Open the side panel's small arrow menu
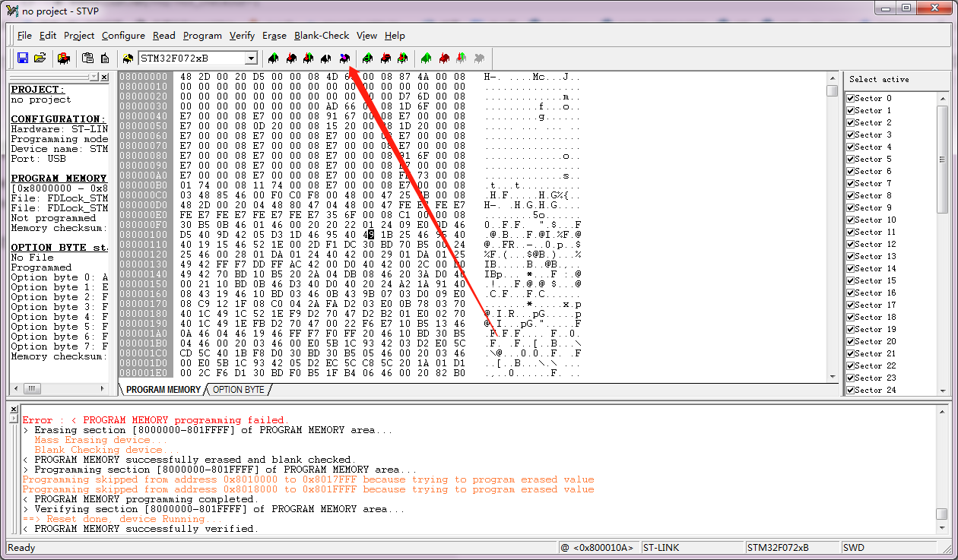958x560 pixels. coord(94,78)
